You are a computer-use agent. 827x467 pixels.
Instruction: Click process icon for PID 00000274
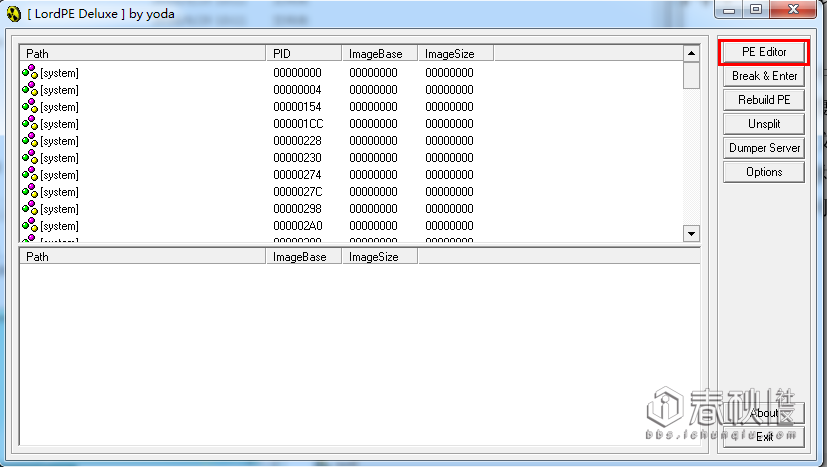coord(30,174)
